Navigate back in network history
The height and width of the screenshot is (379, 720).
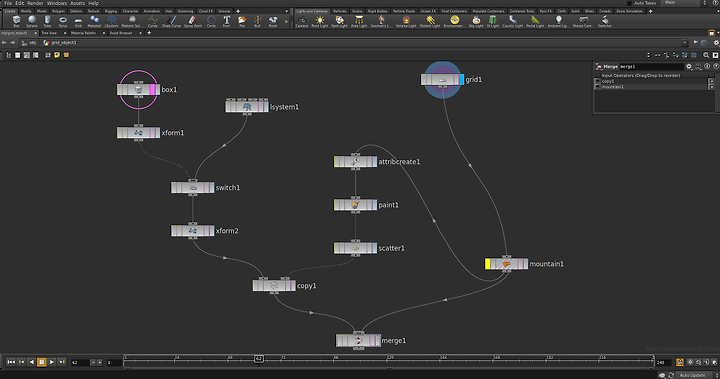pos(4,43)
